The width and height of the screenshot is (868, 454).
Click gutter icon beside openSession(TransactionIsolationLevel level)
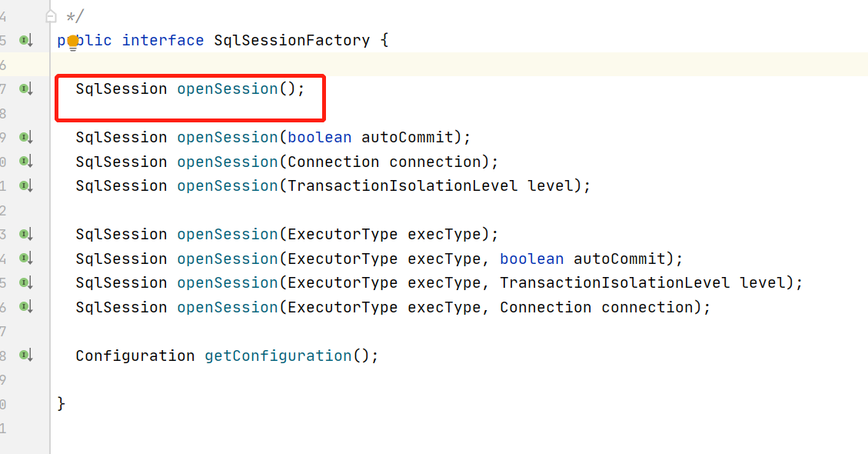tap(26, 185)
